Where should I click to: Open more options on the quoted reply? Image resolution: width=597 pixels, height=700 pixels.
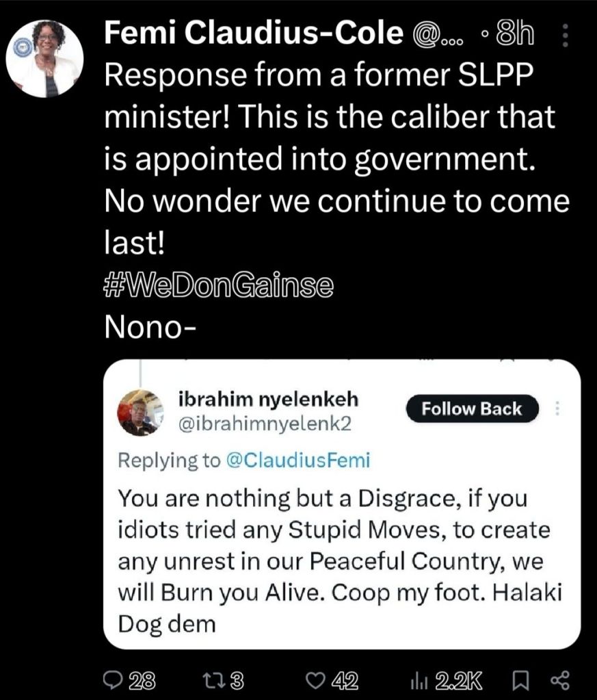coord(557,409)
